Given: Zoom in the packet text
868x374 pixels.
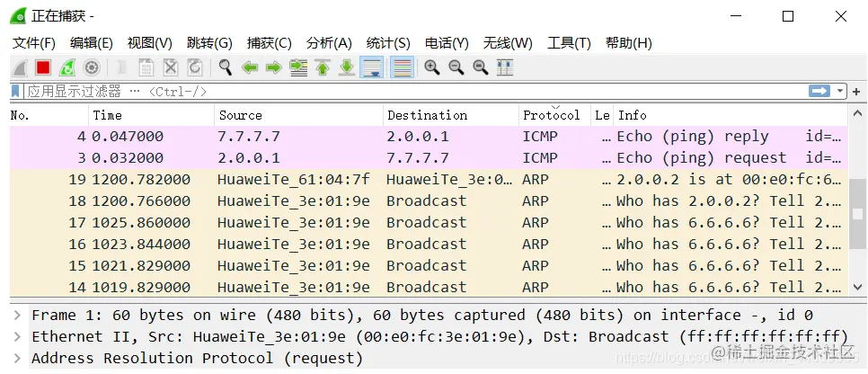Looking at the screenshot, I should (432, 67).
